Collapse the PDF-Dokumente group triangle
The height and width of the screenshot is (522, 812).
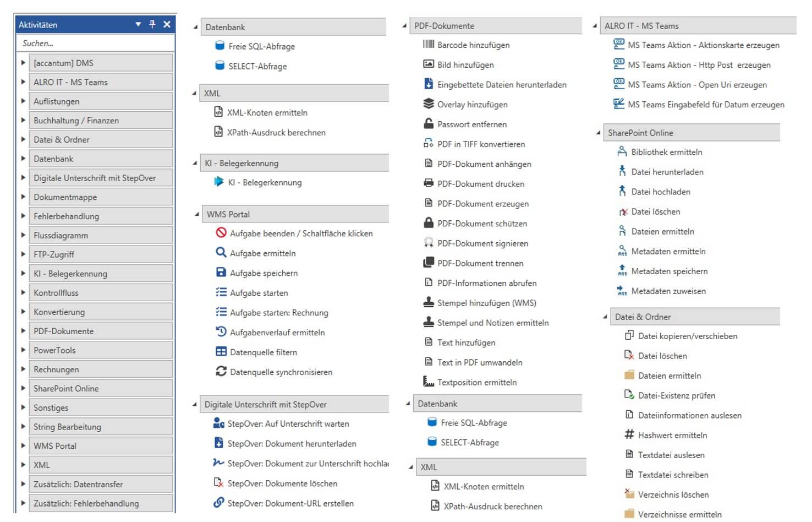click(x=404, y=26)
